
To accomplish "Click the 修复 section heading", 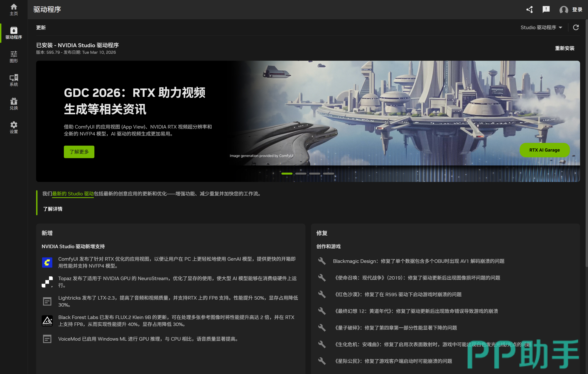I will click(322, 233).
